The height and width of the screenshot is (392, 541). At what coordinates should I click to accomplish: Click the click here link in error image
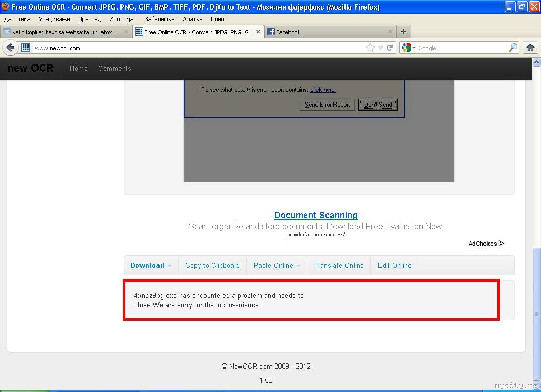[x=323, y=90]
